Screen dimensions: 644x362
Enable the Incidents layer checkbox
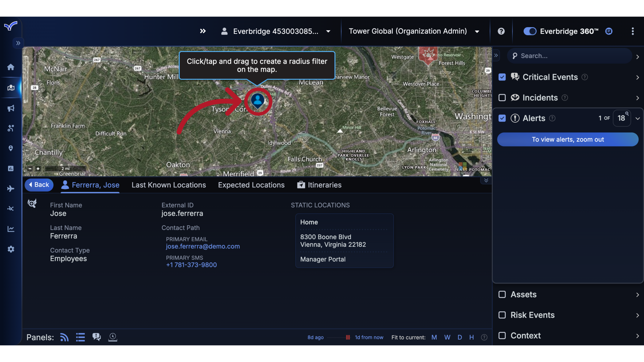(502, 98)
